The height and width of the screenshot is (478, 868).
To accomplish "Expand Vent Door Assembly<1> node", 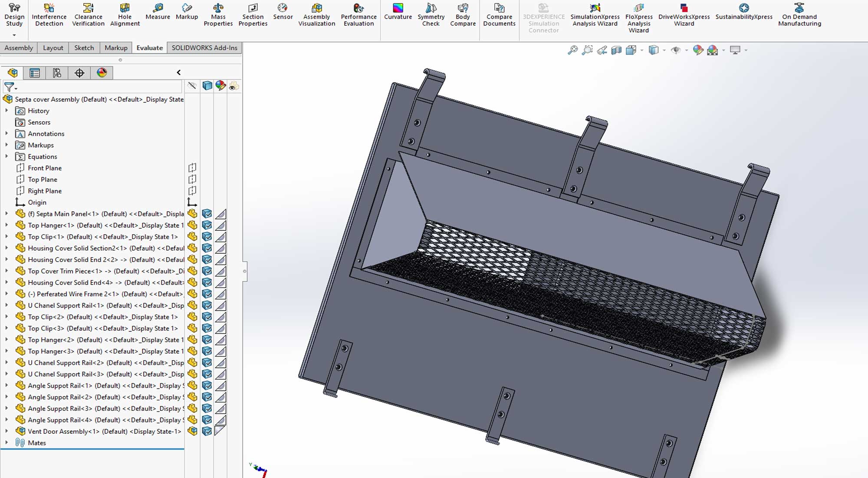I will coord(7,431).
